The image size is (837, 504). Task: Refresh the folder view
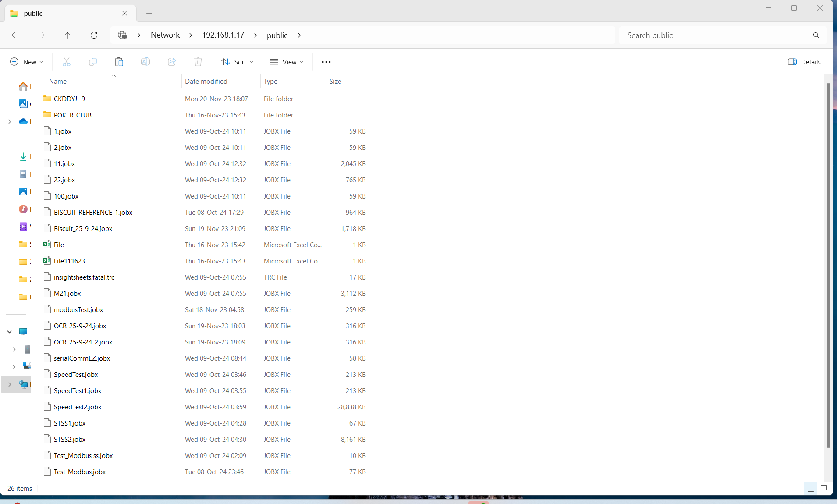click(94, 35)
